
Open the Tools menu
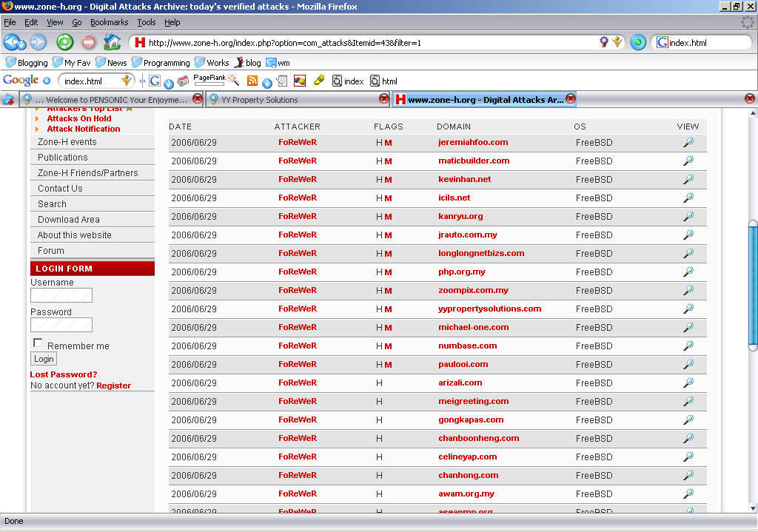click(x=147, y=22)
